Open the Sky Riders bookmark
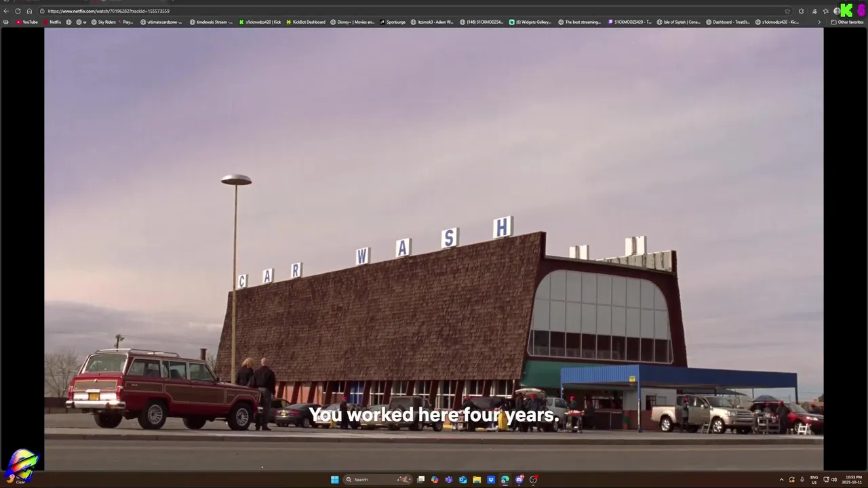868x488 pixels. (x=104, y=22)
